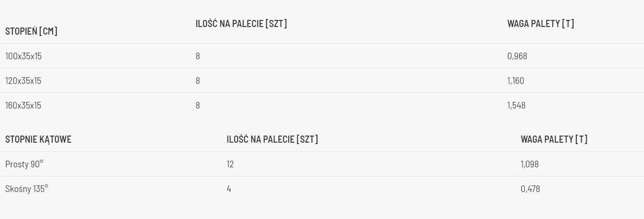Select the 120x35x15 step size cell
The height and width of the screenshot is (219, 644).
pos(23,81)
